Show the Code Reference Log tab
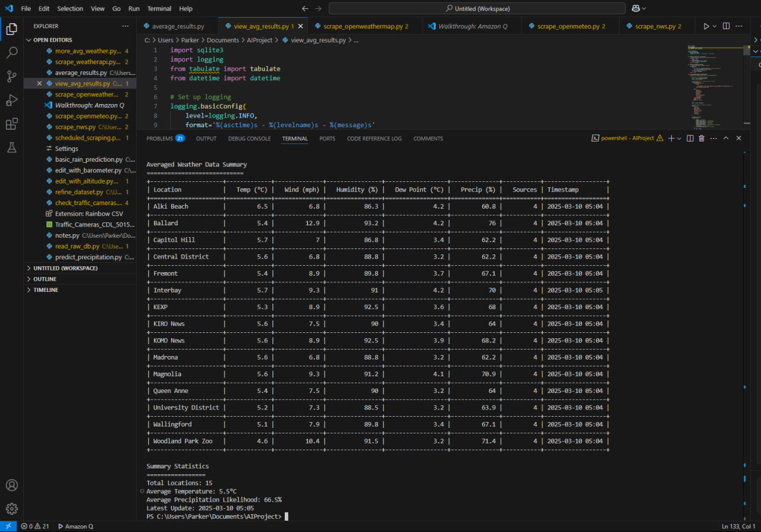Image resolution: width=761 pixels, height=532 pixels. 374,138
